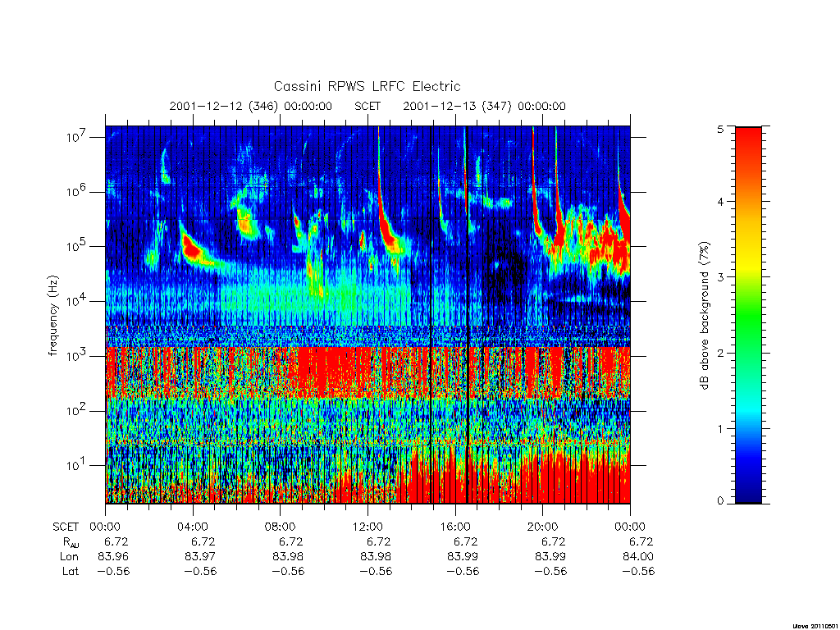Screen dimensions: 840x630
Task: Click the "frequency (Hz)" axis label
Action: click(52, 316)
